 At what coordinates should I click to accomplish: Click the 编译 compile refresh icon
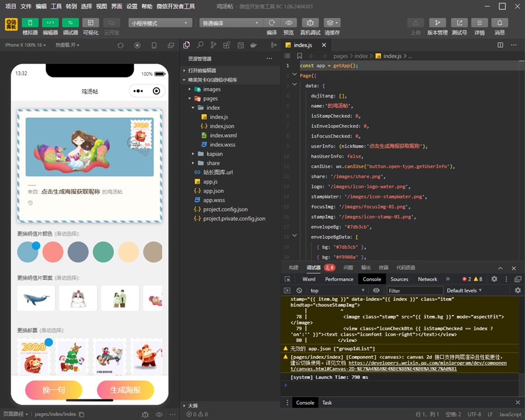pyautogui.click(x=272, y=23)
